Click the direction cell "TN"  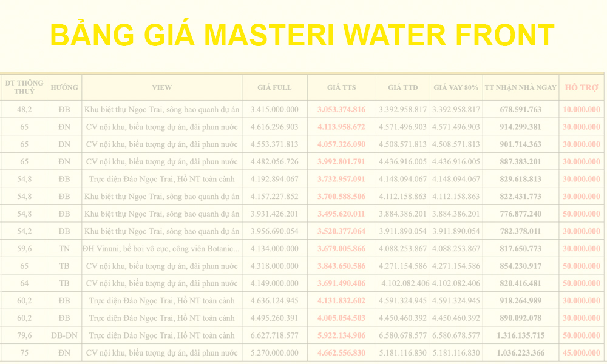pyautogui.click(x=64, y=249)
